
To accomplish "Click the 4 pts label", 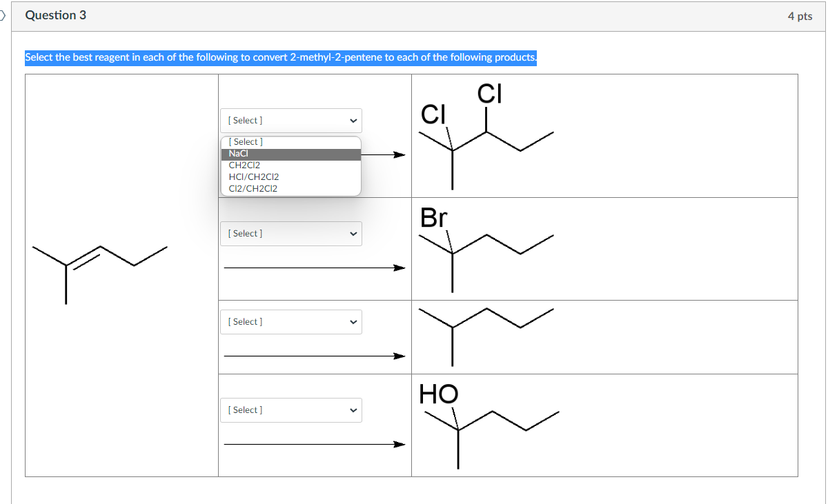I will [800, 15].
